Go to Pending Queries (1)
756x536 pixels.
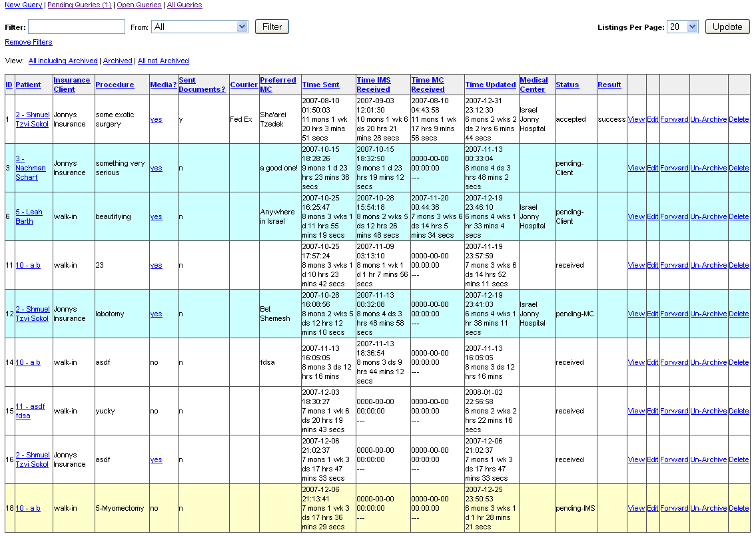(x=79, y=5)
